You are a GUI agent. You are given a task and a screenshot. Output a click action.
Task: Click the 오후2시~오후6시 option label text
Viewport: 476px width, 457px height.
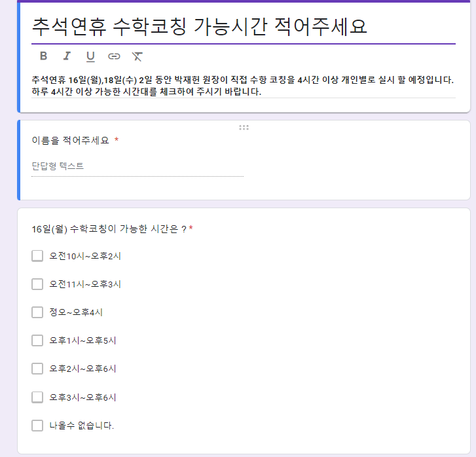click(82, 369)
